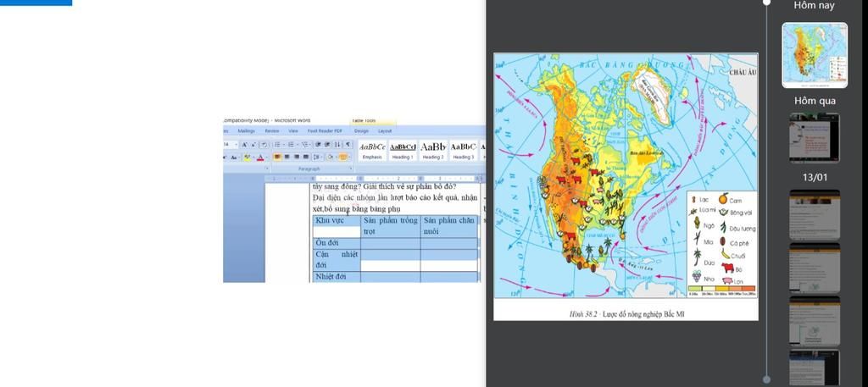Click the Decrease Indent icon
The image size is (868, 387).
click(318, 145)
